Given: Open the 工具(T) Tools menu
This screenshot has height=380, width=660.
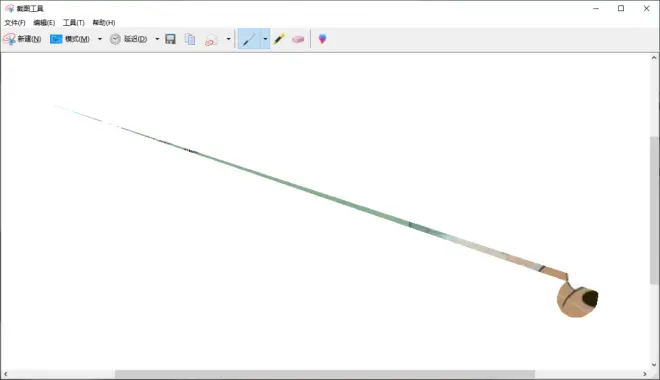Looking at the screenshot, I should 74,23.
